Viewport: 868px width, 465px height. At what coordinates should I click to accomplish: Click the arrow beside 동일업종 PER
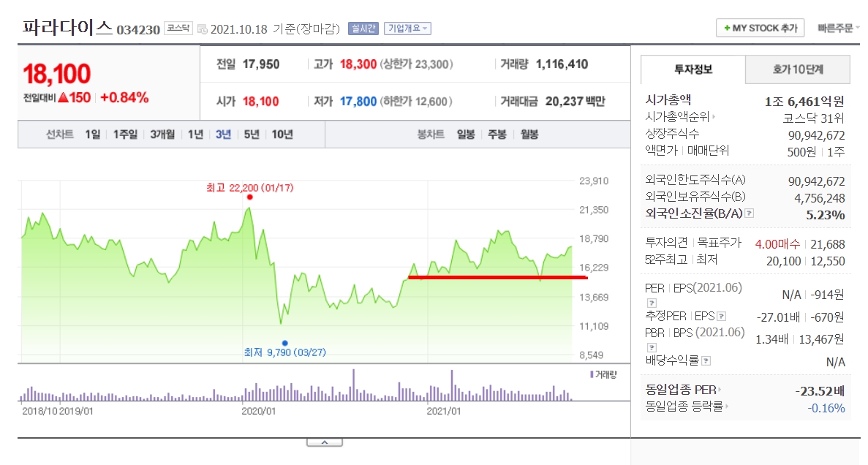tap(720, 390)
